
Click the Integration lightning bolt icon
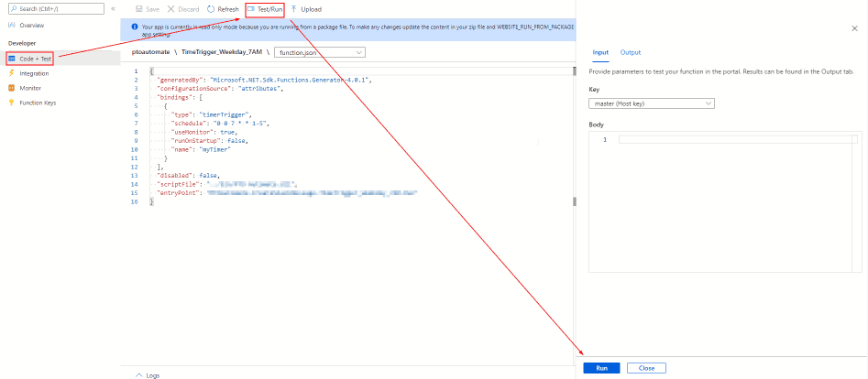[x=12, y=73]
